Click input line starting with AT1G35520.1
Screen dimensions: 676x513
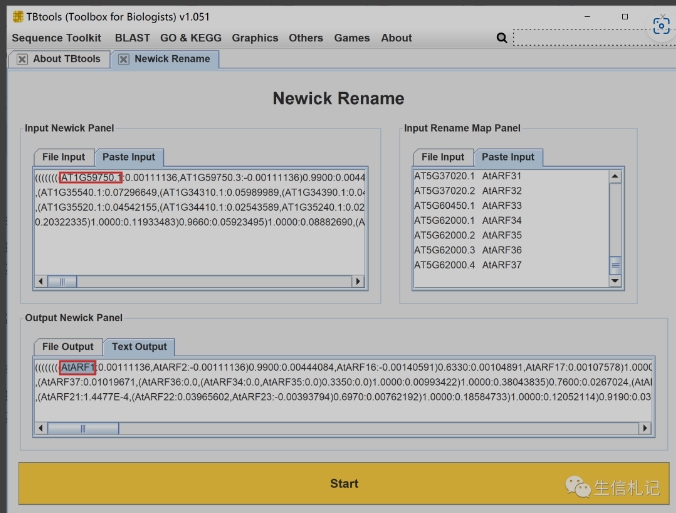pyautogui.click(x=200, y=207)
